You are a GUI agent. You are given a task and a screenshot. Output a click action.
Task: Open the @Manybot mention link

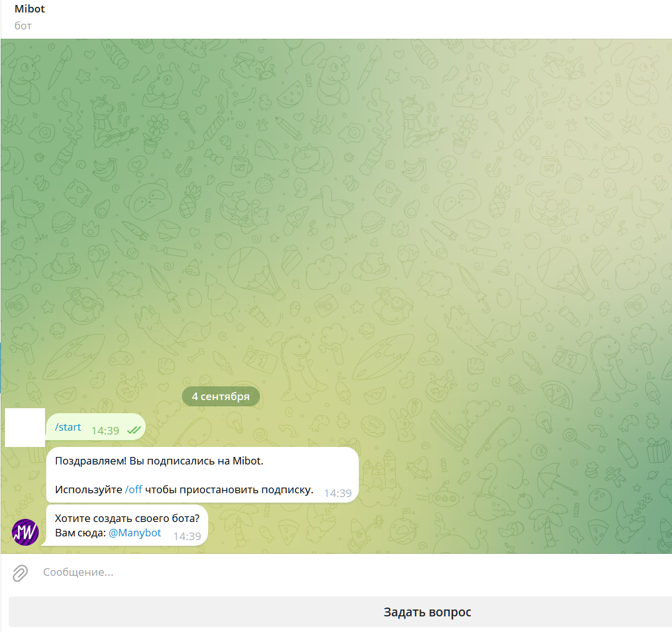135,533
